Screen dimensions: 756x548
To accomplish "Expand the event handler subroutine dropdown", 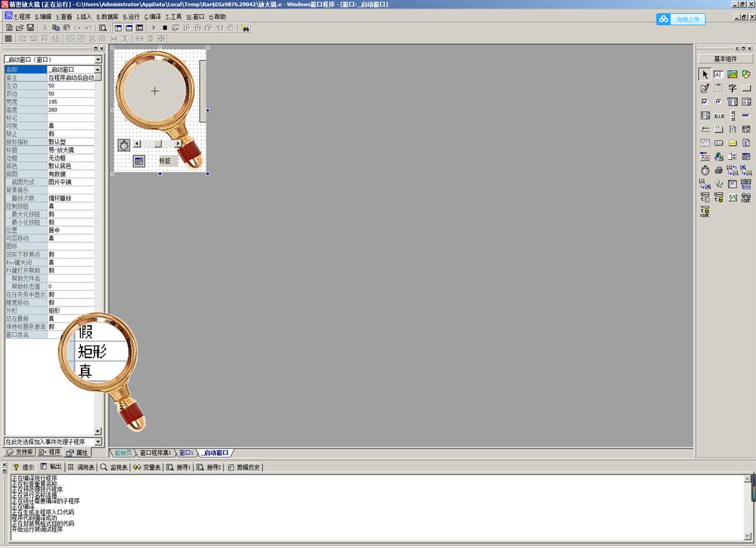I will point(98,442).
